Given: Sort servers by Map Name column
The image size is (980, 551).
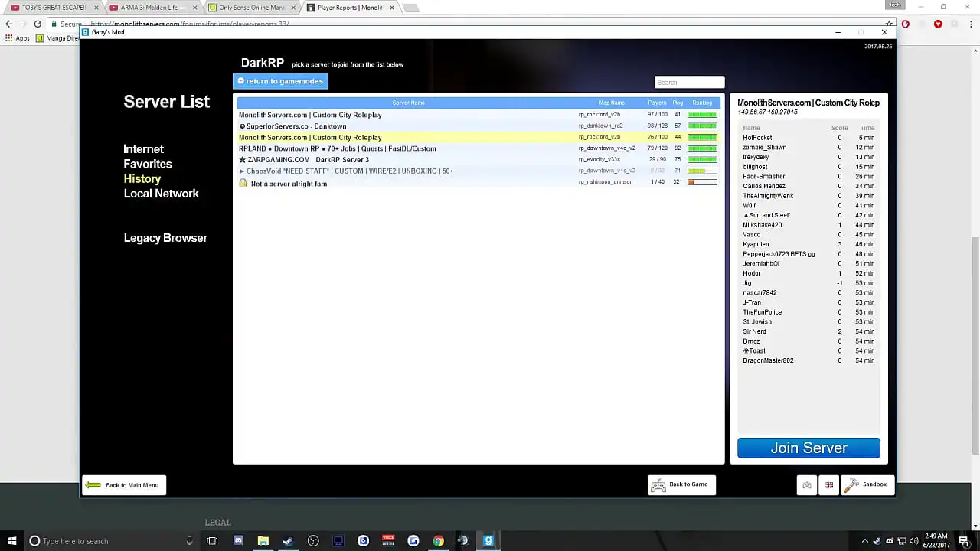Looking at the screenshot, I should (x=612, y=103).
